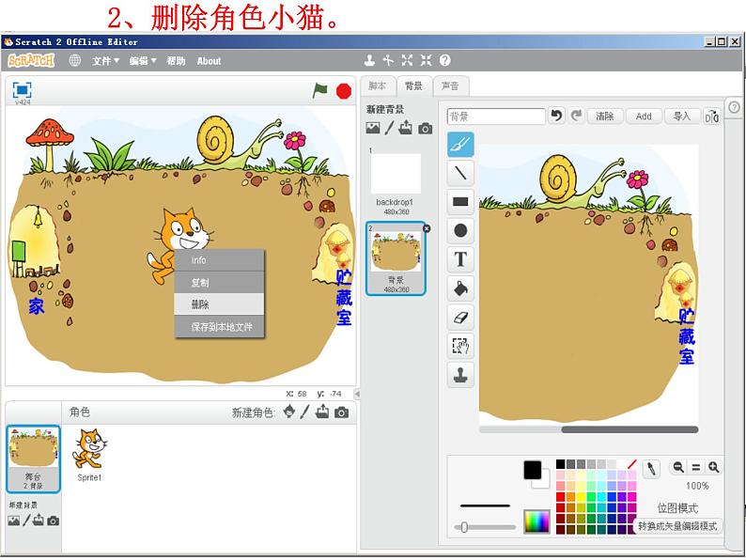Activate the Select region tool

pyautogui.click(x=460, y=346)
